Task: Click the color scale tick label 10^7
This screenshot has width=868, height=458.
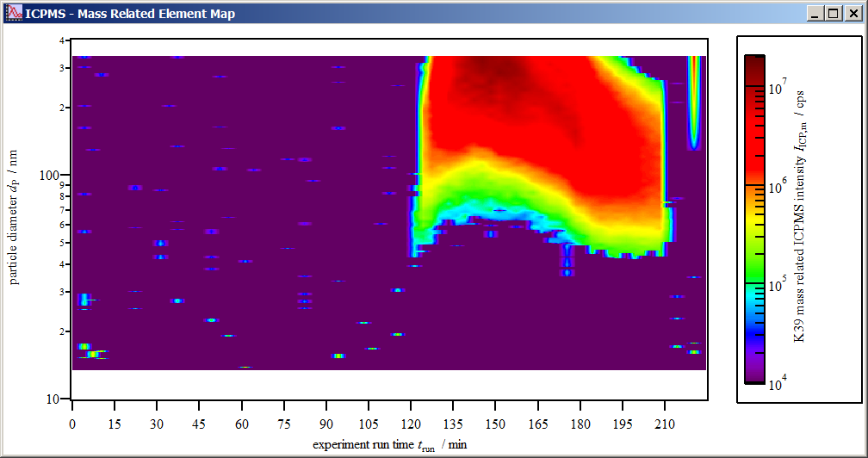Action: [778, 88]
